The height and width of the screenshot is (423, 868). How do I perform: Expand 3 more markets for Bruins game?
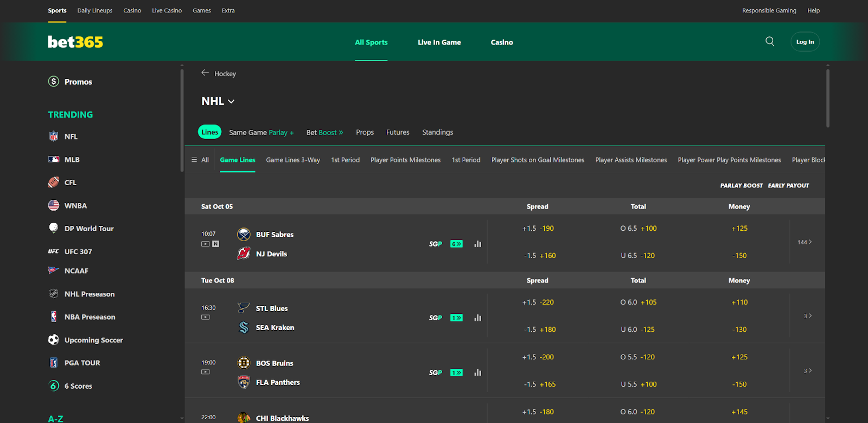click(x=807, y=371)
